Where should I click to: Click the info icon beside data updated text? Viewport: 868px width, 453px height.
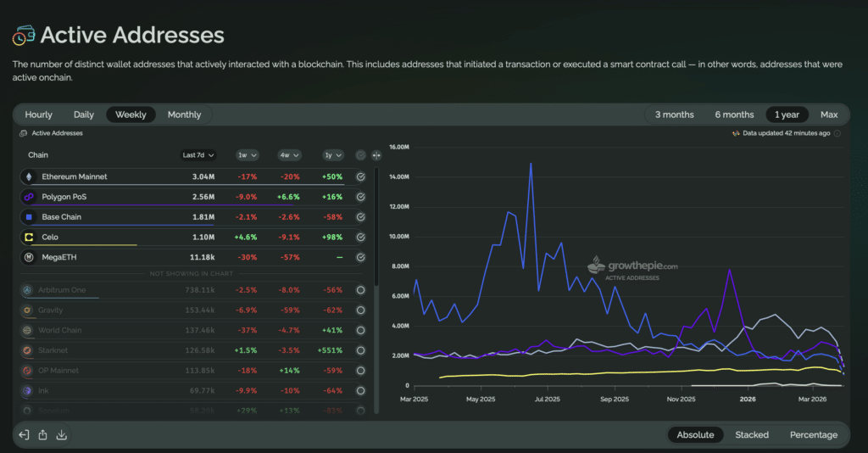click(837, 133)
